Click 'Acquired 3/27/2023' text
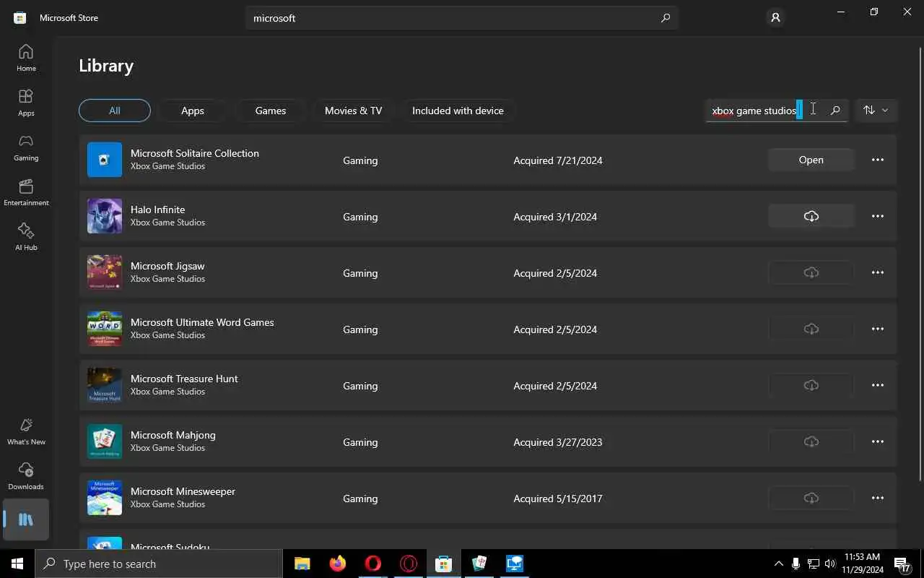924x578 pixels. (x=558, y=442)
